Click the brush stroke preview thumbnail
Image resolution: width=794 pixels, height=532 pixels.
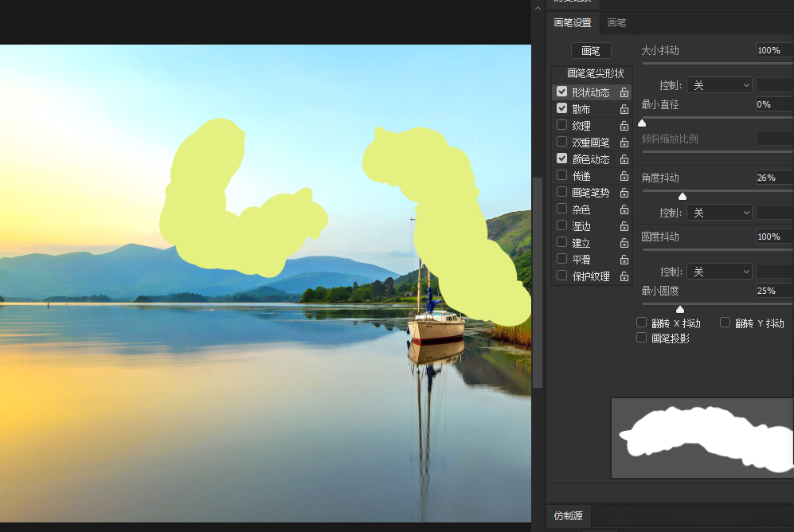click(x=703, y=438)
